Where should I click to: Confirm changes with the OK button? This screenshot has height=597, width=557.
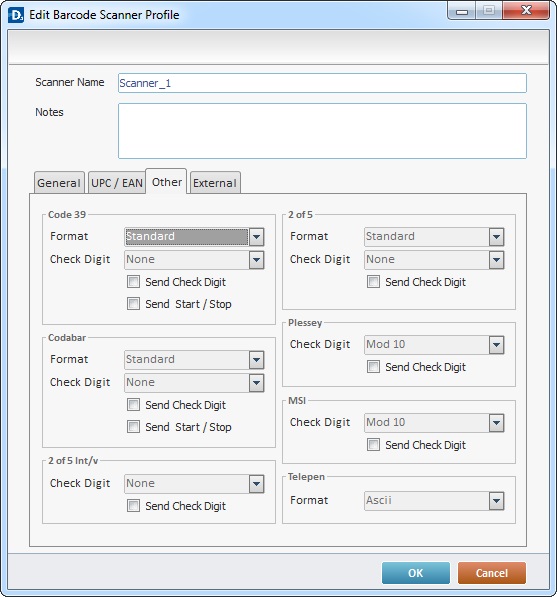[x=416, y=573]
